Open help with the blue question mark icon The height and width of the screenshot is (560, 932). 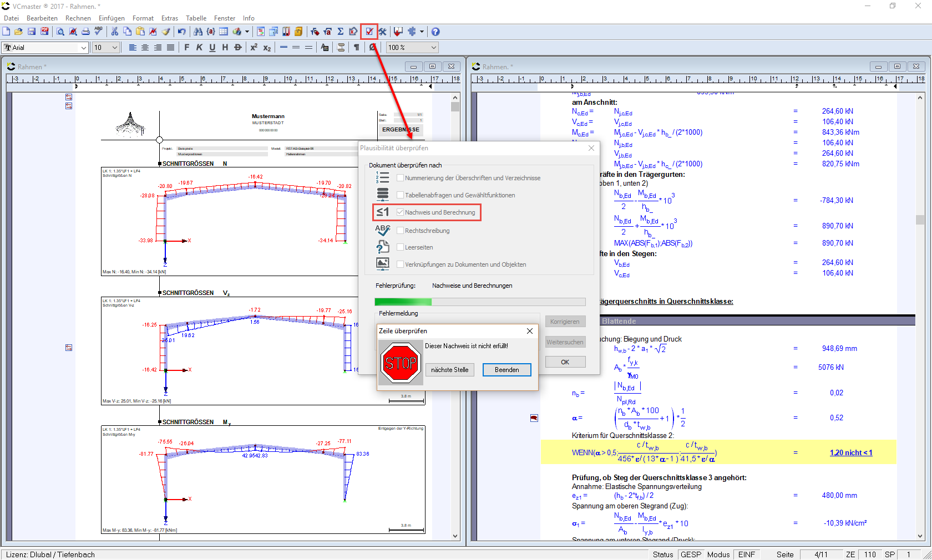435,32
